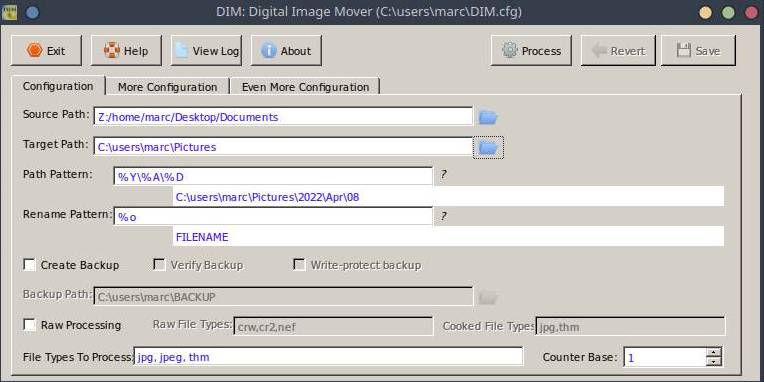The width and height of the screenshot is (764, 382).
Task: Maximize window with the green button
Action: (x=728, y=12)
